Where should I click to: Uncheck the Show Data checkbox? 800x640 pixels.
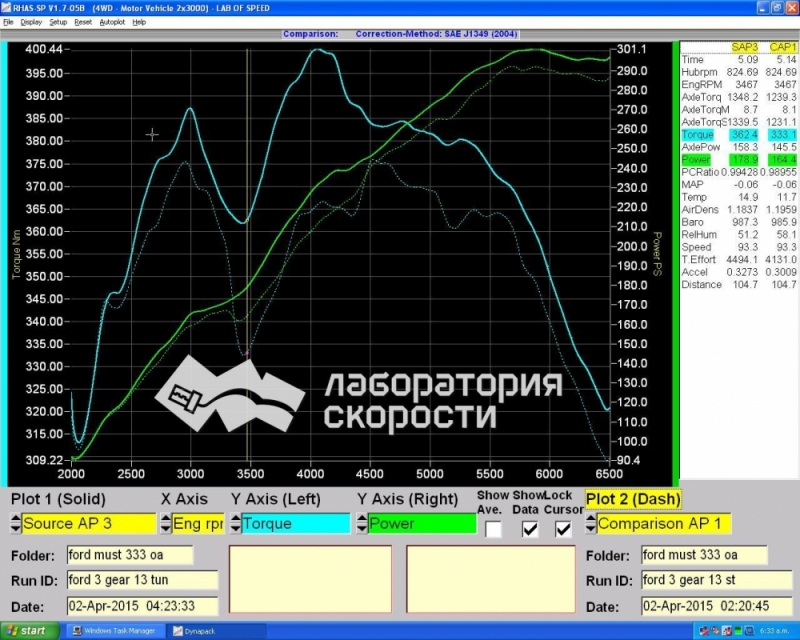[x=529, y=529]
